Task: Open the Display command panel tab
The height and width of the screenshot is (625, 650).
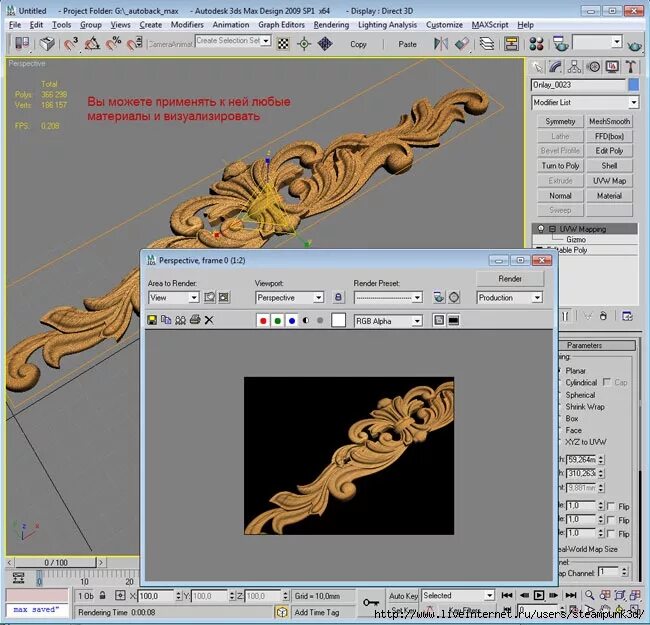Action: pyautogui.click(x=612, y=67)
